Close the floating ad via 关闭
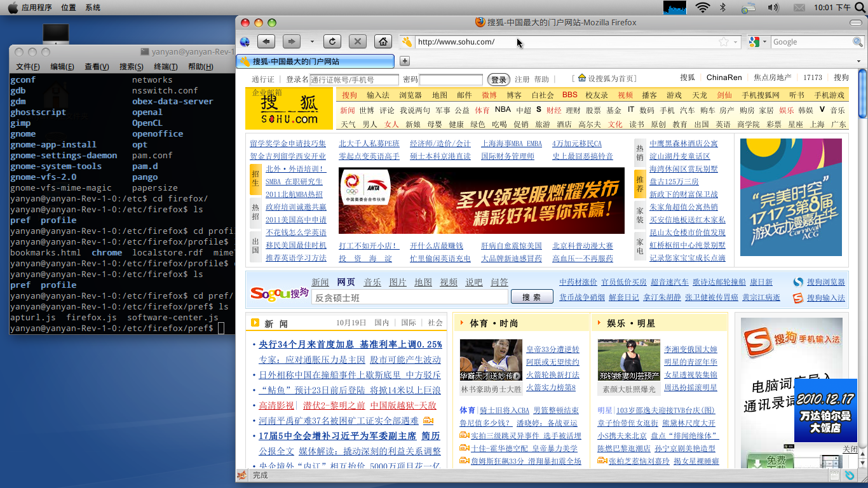Viewport: 868px width, 488px height. pyautogui.click(x=850, y=449)
